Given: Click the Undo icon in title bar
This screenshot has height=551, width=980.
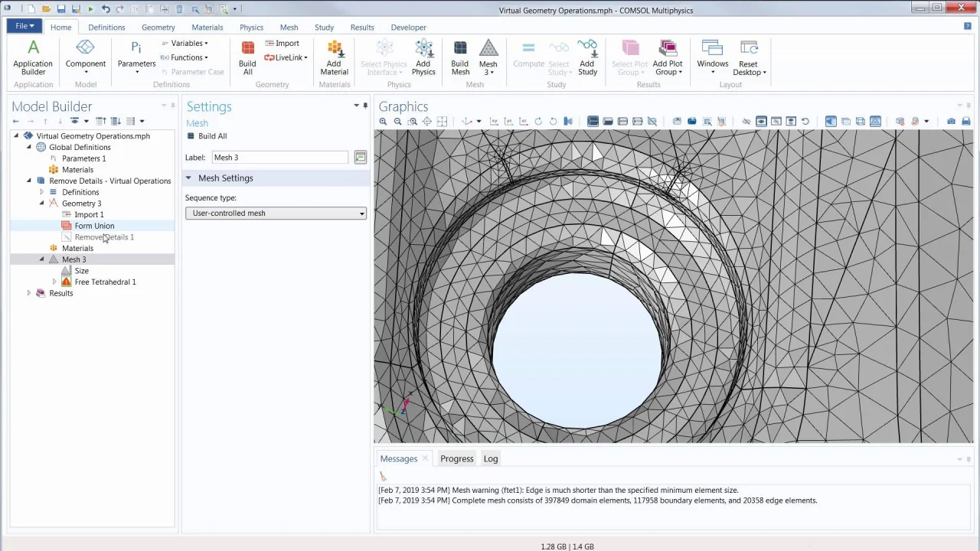Looking at the screenshot, I should coord(106,9).
